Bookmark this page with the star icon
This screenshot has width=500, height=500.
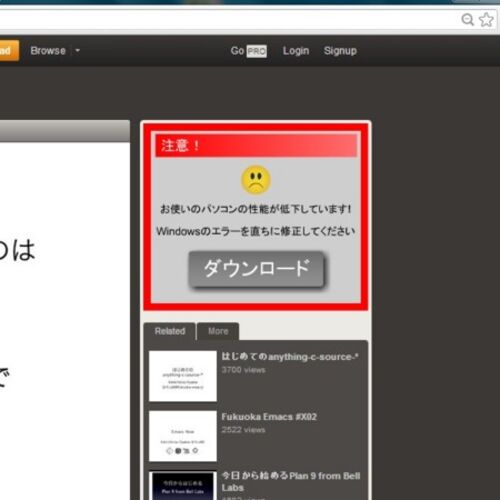486,20
